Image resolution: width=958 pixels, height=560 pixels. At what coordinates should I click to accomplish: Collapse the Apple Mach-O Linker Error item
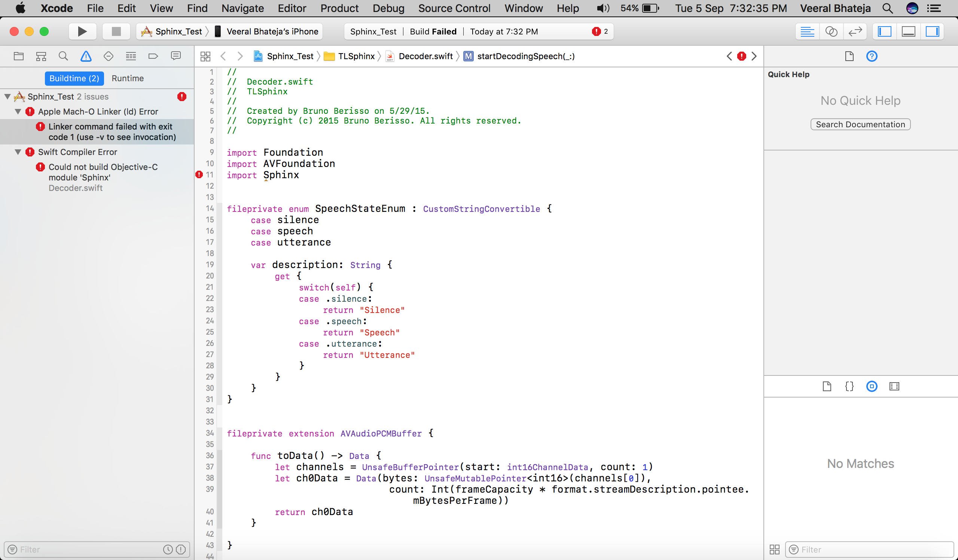coord(18,112)
